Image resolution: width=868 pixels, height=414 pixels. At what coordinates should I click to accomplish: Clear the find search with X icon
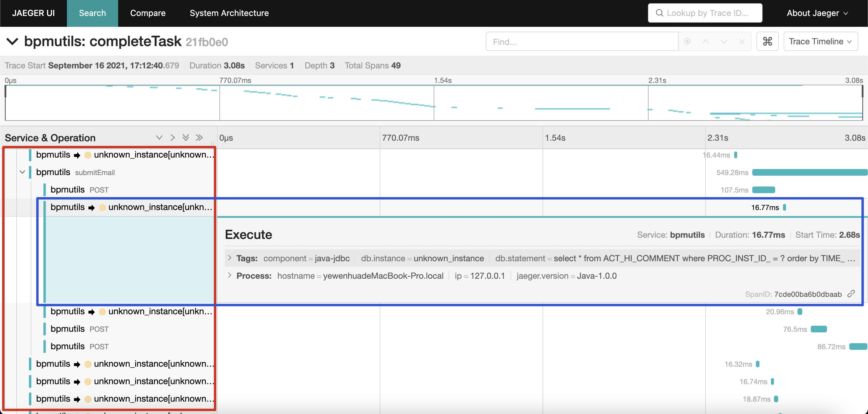[x=742, y=42]
